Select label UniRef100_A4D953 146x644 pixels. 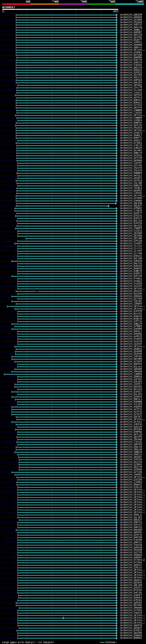(131, 407)
